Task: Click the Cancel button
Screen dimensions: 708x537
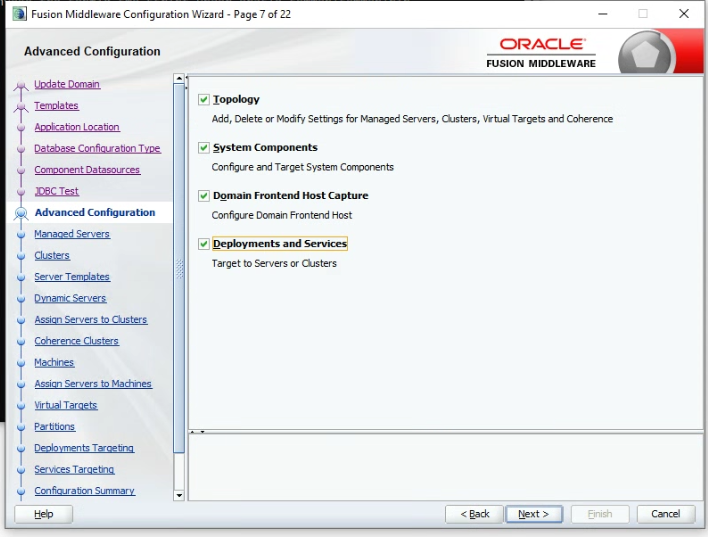Action: [666, 514]
